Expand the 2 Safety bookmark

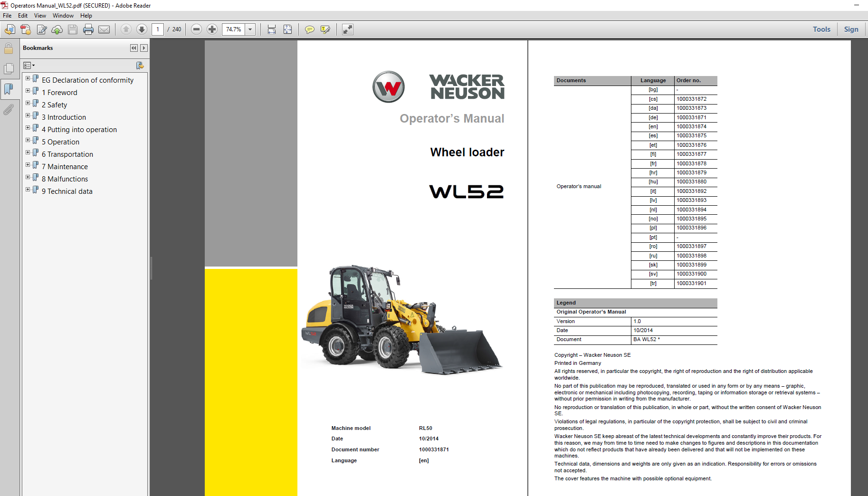(28, 103)
